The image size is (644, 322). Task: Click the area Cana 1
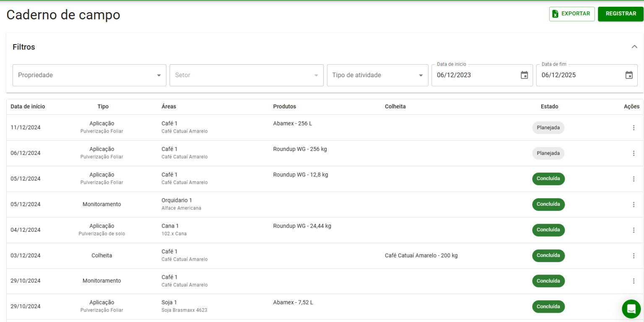[170, 226]
